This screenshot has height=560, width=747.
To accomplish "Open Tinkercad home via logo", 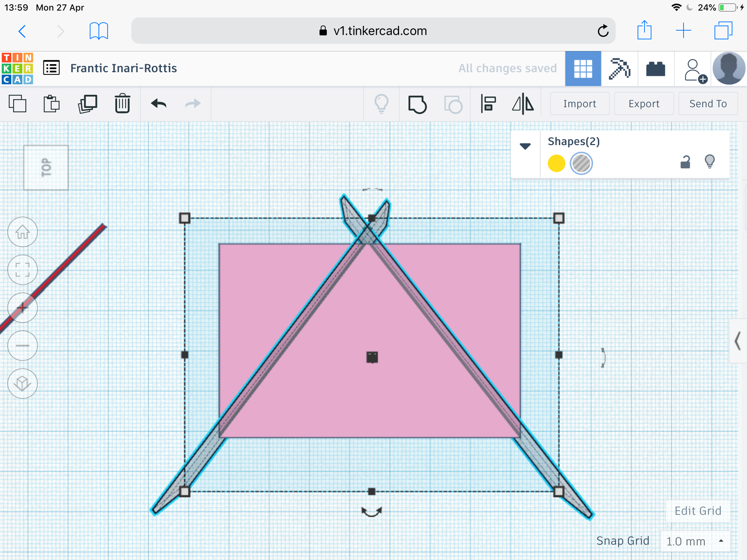I will point(18,68).
